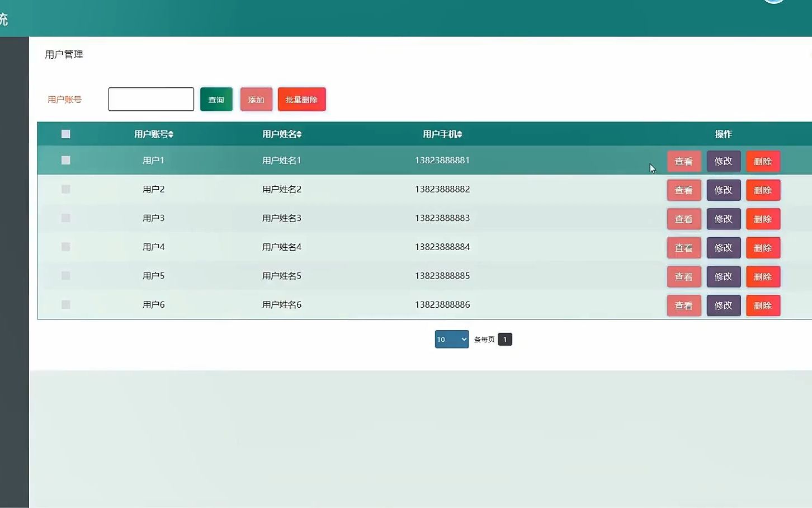Delete 用户3 using 删除 button
Viewport: 812px width, 508px height.
click(x=763, y=219)
